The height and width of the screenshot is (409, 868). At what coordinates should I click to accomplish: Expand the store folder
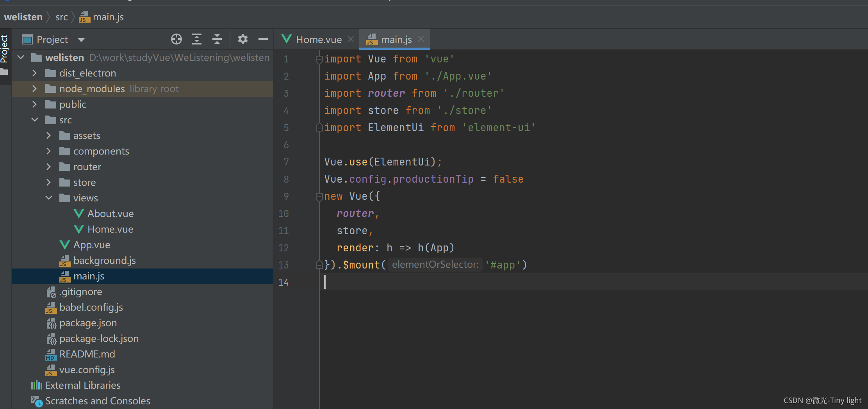click(x=48, y=182)
